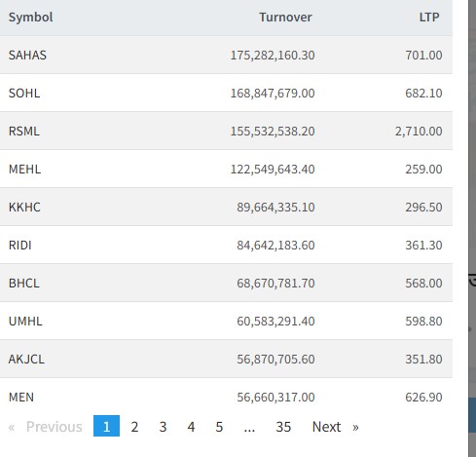This screenshot has width=476, height=457.
Task: Sort table by LTP column header
Action: 429,17
